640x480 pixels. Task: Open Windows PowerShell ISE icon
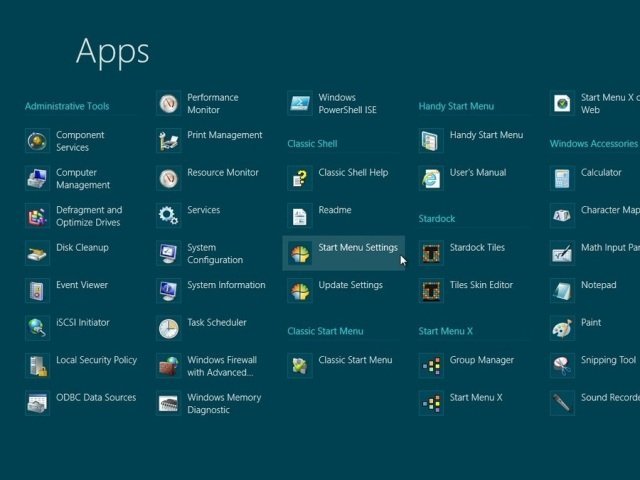coord(300,103)
